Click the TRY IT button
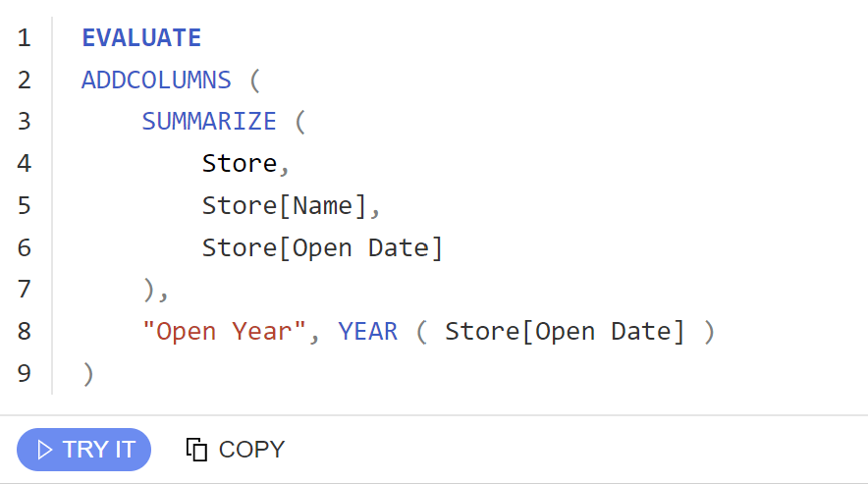 (x=83, y=449)
